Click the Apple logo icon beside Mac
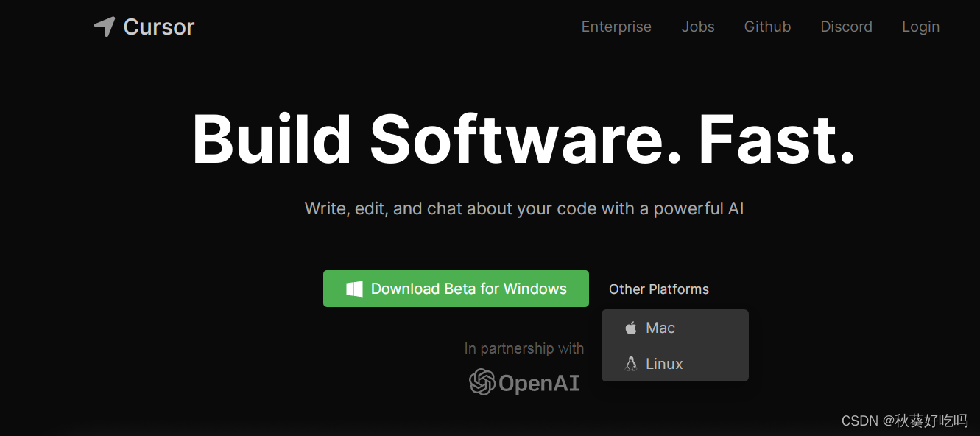 point(631,328)
